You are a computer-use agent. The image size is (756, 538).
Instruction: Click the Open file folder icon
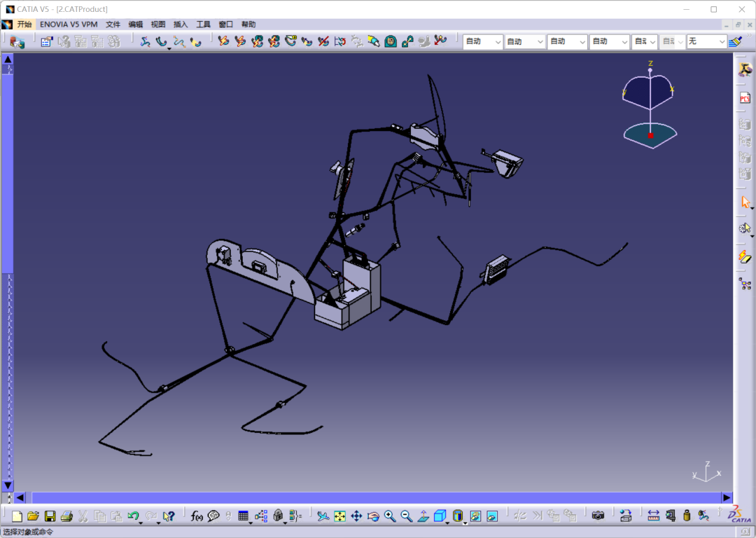pyautogui.click(x=34, y=516)
